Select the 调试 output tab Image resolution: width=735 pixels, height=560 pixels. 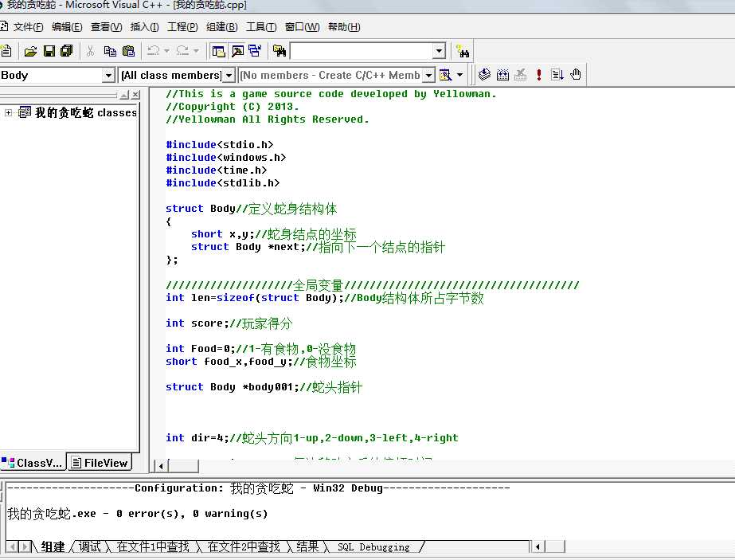tap(89, 546)
